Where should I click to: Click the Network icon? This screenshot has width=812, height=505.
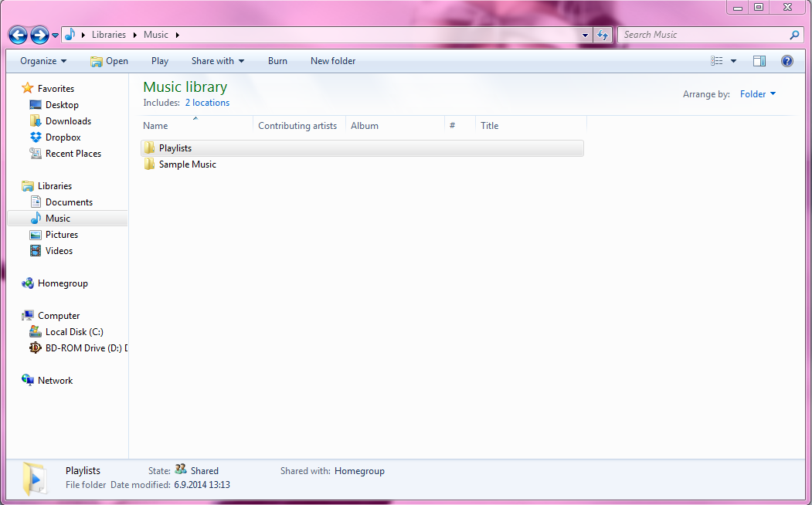tap(28, 381)
